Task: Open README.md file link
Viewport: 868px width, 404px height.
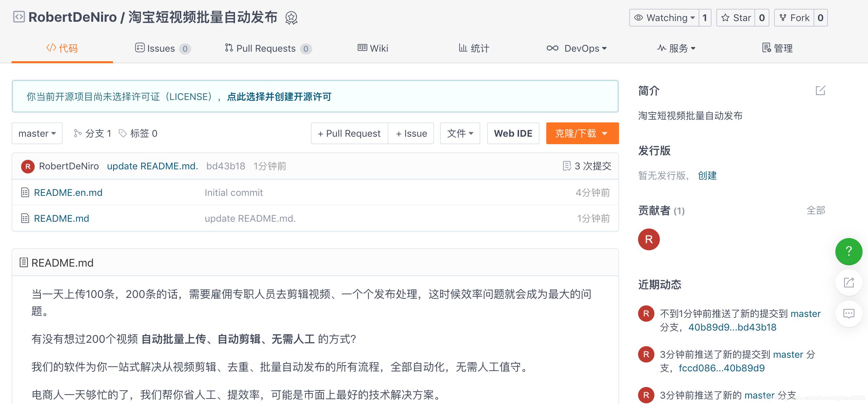Action: pyautogui.click(x=62, y=218)
